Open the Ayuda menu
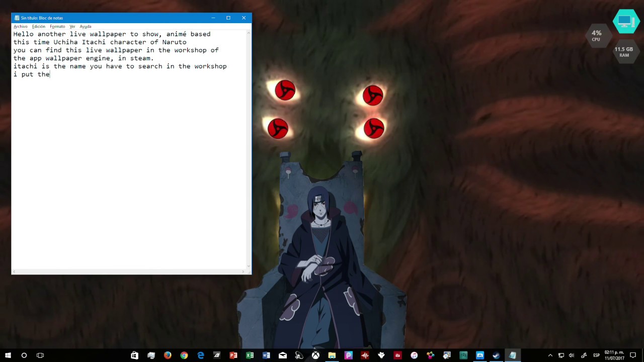644x362 pixels. tap(86, 26)
